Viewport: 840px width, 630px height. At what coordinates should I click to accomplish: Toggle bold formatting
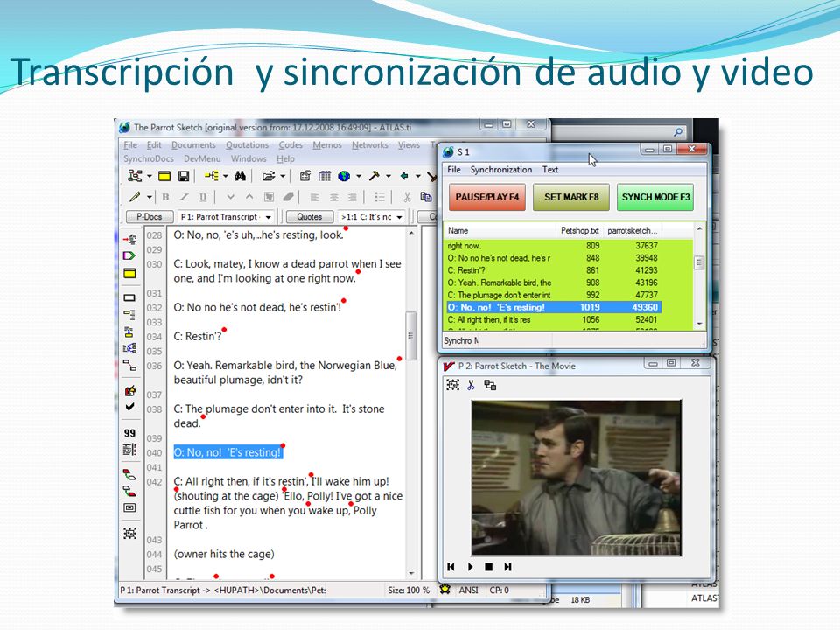coord(165,197)
